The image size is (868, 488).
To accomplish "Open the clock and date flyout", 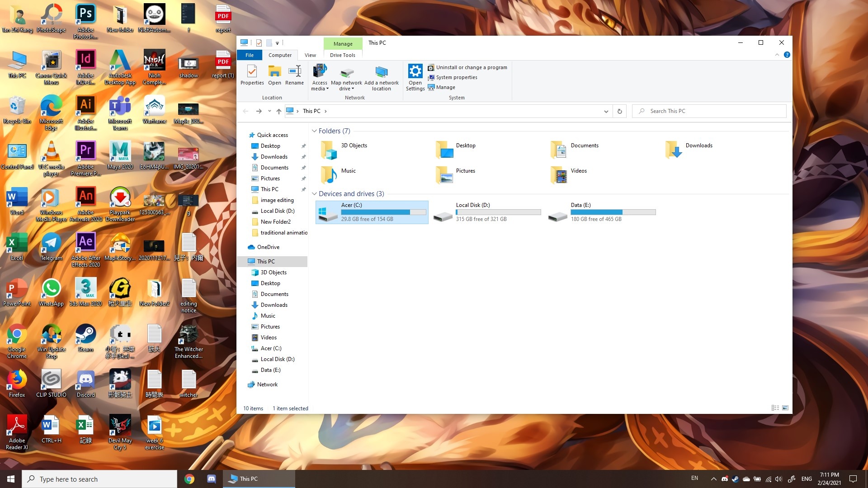I will (829, 479).
